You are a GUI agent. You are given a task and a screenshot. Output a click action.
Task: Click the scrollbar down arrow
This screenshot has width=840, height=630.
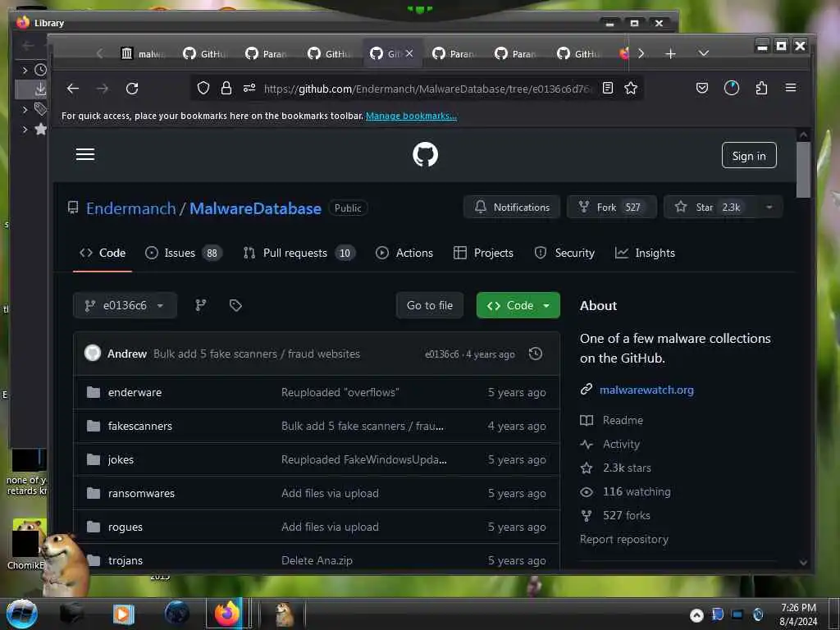pyautogui.click(x=803, y=562)
